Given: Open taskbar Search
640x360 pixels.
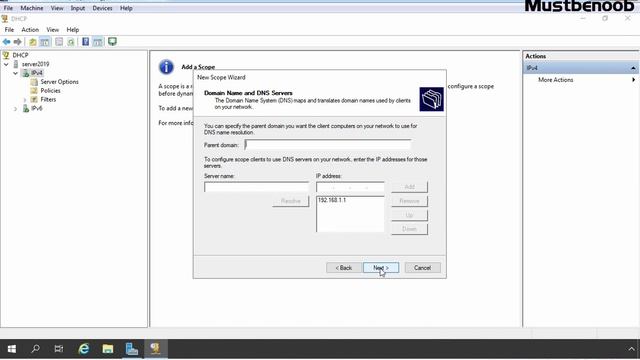Looking at the screenshot, I should (x=36, y=349).
